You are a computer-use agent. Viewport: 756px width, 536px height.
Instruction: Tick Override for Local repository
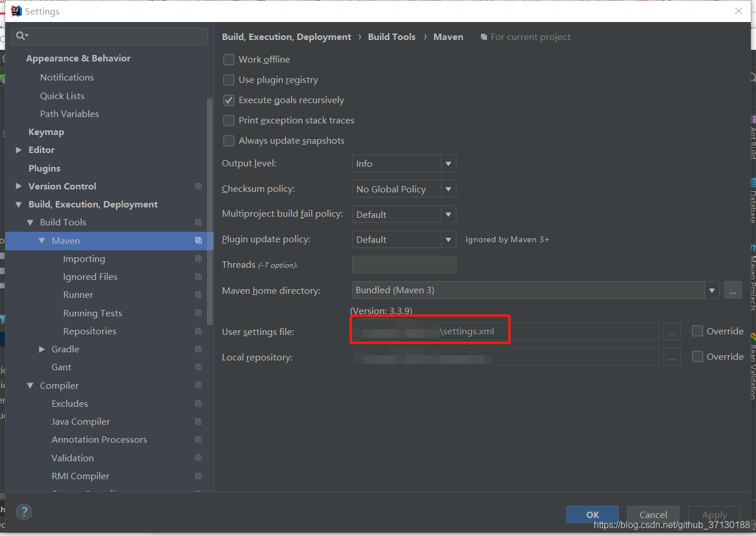click(x=697, y=356)
